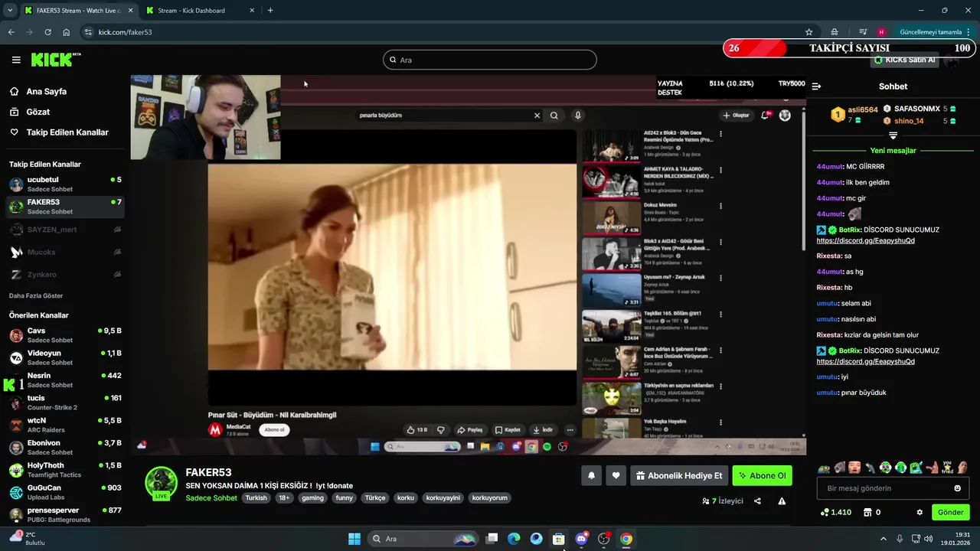Image resolution: width=980 pixels, height=551 pixels.
Task: Open the channel points 1.410 icon
Action: 836,512
